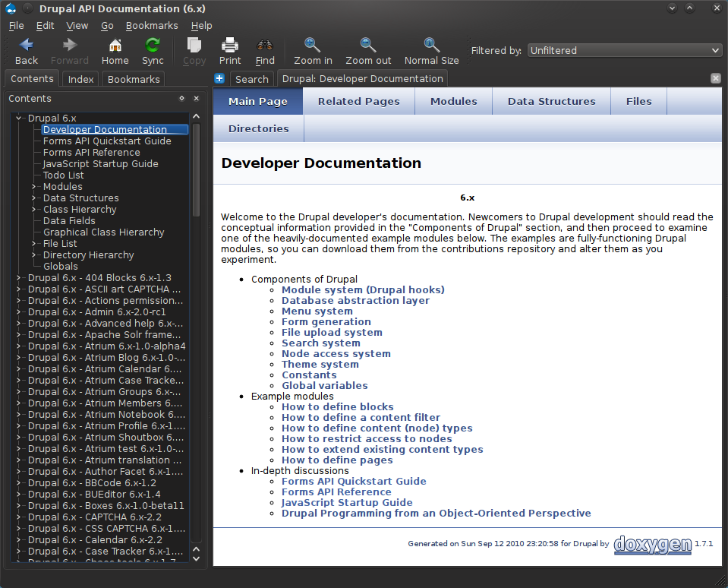Open the Data Structures page tab

point(552,101)
